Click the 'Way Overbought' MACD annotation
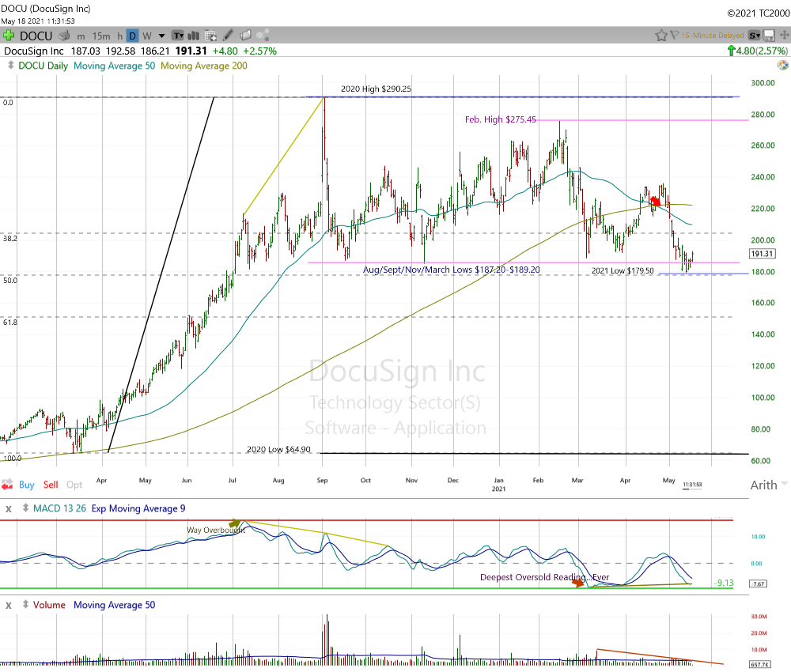 (216, 530)
